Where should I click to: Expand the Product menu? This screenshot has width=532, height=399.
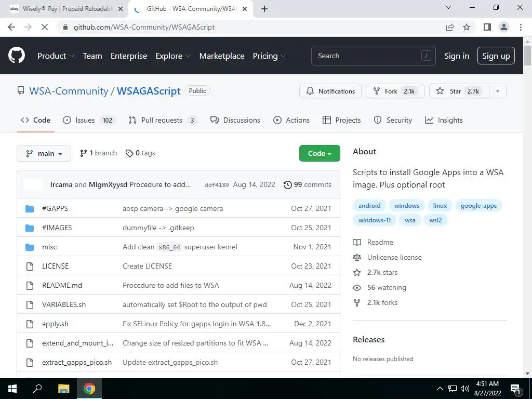56,56
